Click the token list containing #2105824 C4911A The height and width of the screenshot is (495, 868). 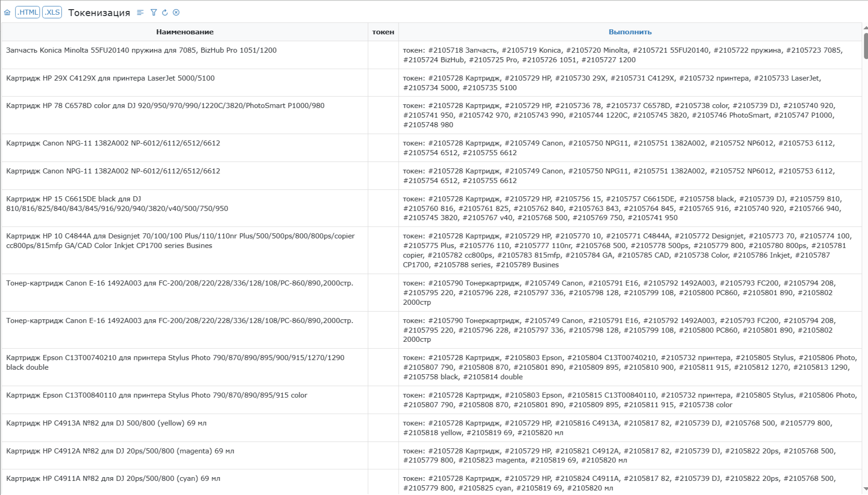(x=619, y=483)
